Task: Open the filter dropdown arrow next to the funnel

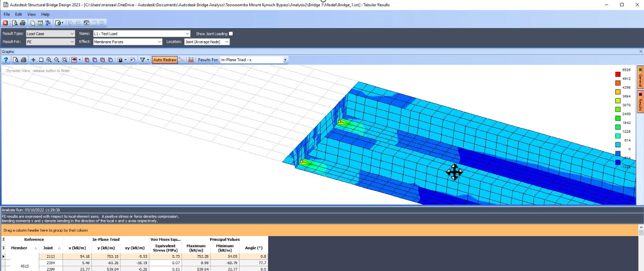Action: (x=148, y=60)
